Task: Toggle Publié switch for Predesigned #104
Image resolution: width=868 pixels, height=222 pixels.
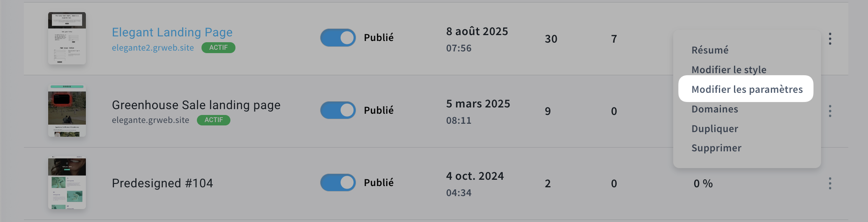Action: [x=338, y=183]
